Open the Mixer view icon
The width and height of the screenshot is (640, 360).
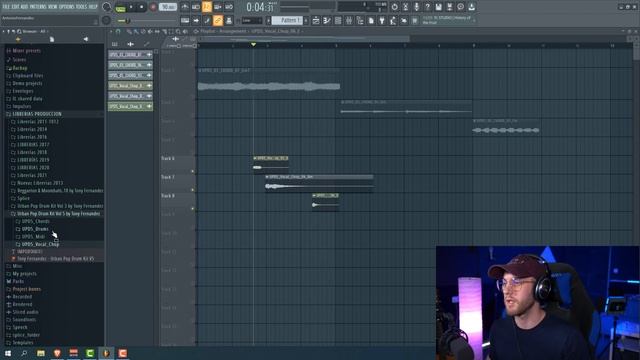[x=349, y=20]
